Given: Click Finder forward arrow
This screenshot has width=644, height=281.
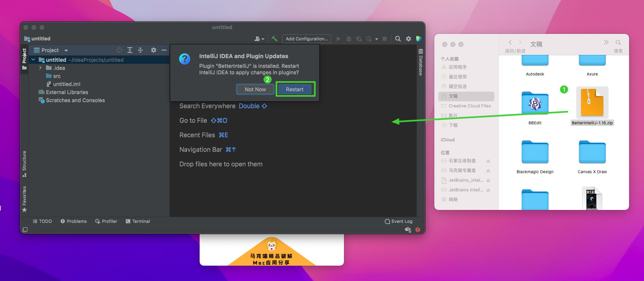Looking at the screenshot, I should point(520,42).
